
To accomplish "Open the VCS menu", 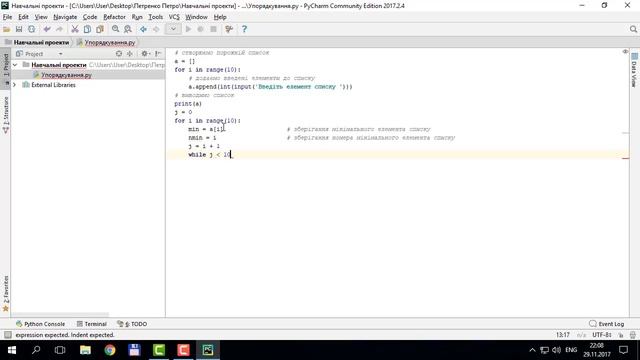I will [174, 17].
